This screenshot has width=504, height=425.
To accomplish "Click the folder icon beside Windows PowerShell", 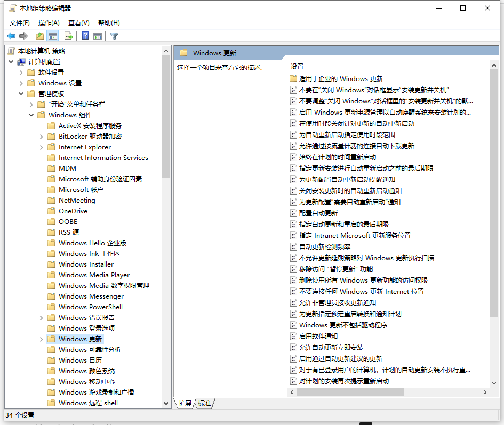I will tap(51, 307).
